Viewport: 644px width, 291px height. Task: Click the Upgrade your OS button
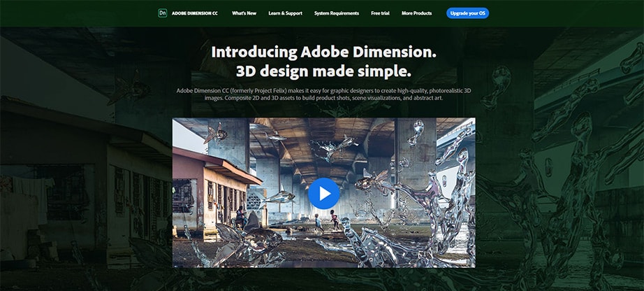point(467,13)
